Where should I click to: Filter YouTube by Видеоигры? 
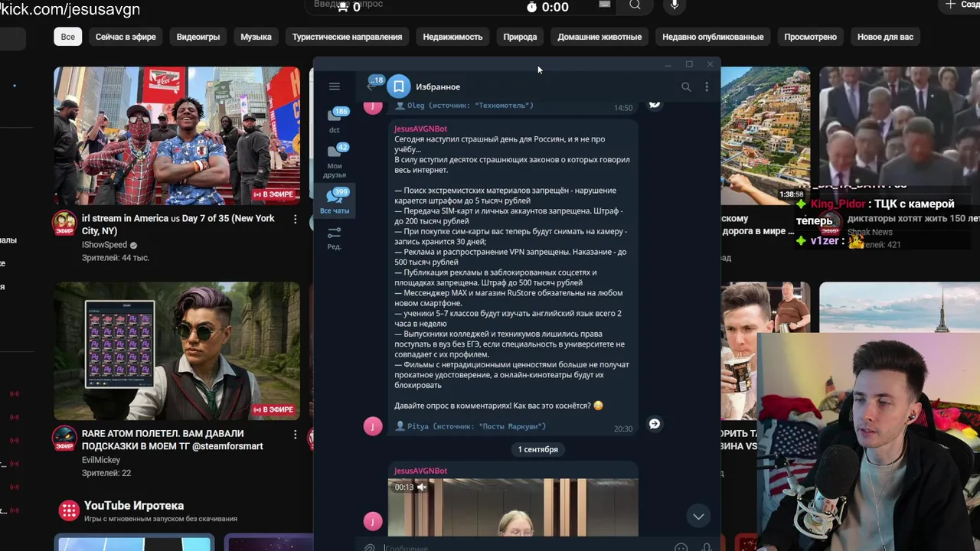[x=198, y=37]
